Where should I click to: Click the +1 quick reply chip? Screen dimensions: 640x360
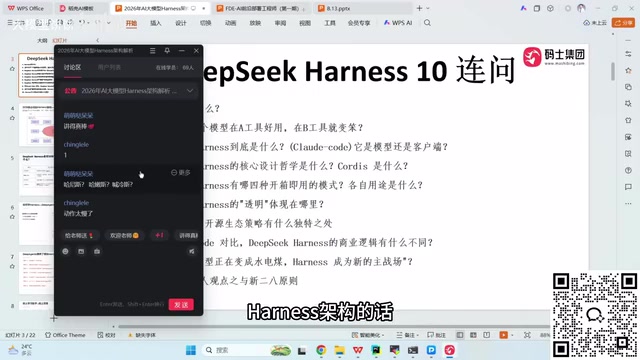click(x=159, y=235)
